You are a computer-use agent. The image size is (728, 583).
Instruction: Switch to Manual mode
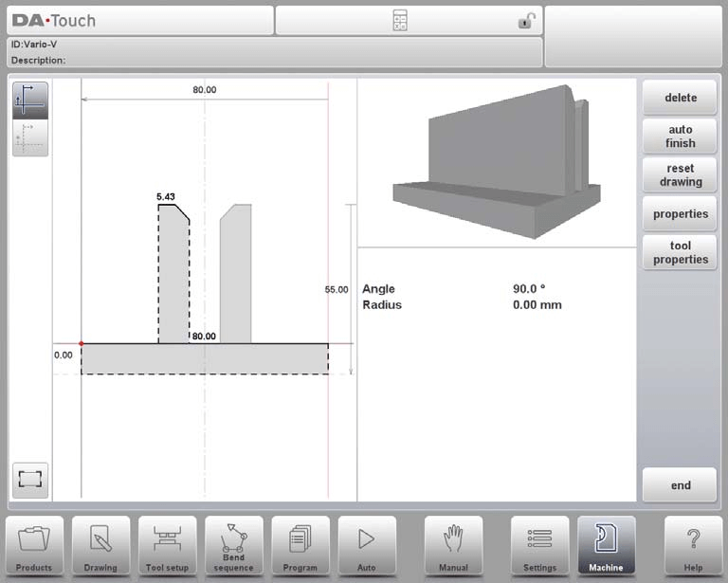pyautogui.click(x=453, y=546)
